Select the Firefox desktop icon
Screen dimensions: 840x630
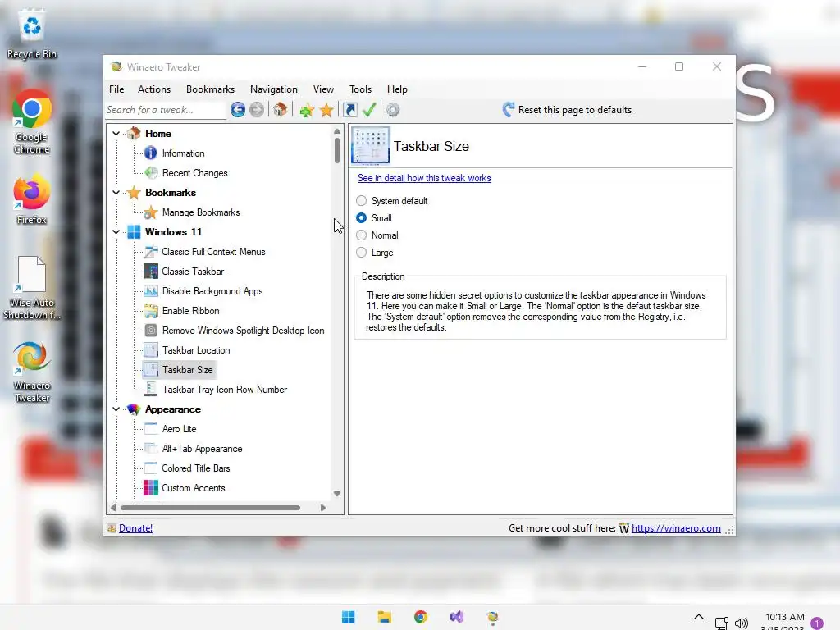point(32,199)
